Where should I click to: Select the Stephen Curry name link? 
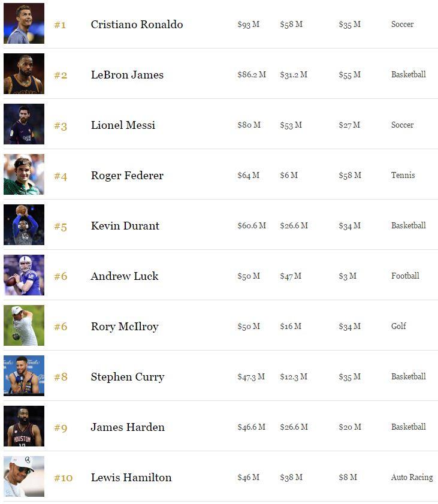[128, 377]
